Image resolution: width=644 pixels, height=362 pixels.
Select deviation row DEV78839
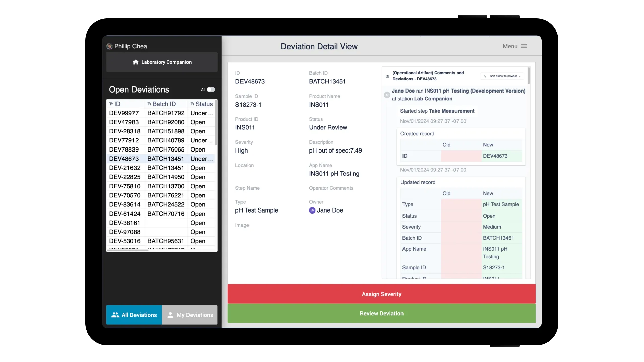point(161,149)
